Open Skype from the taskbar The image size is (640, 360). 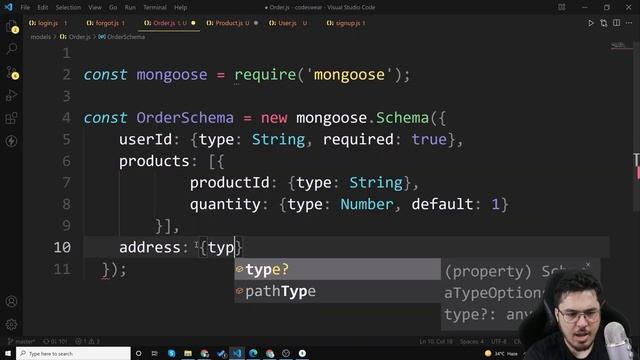171,353
